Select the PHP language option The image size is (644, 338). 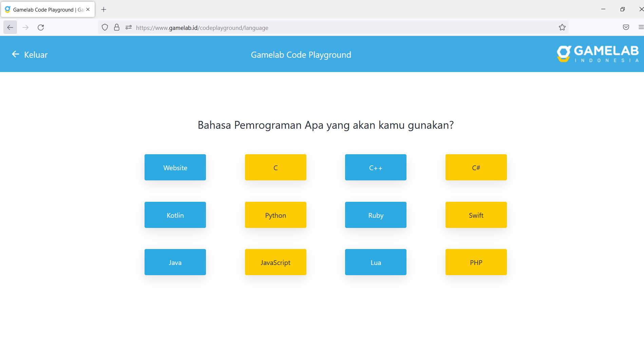point(476,262)
